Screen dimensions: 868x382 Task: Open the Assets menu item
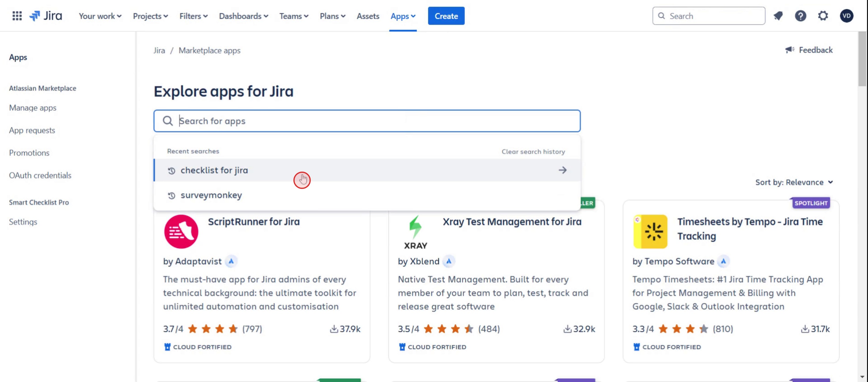point(368,16)
